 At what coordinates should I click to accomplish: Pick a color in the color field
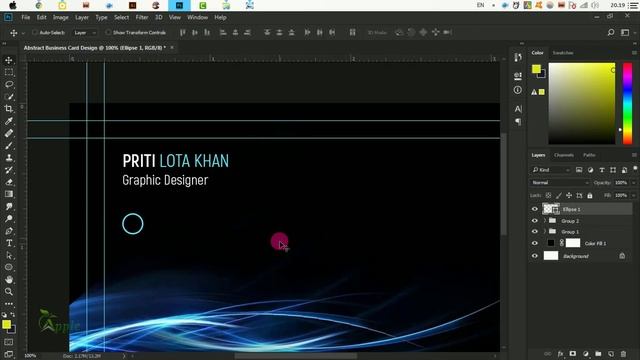[x=582, y=104]
